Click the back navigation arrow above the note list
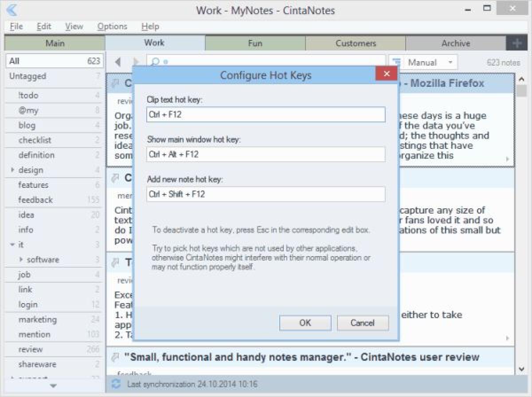This screenshot has height=397, width=532. click(117, 62)
